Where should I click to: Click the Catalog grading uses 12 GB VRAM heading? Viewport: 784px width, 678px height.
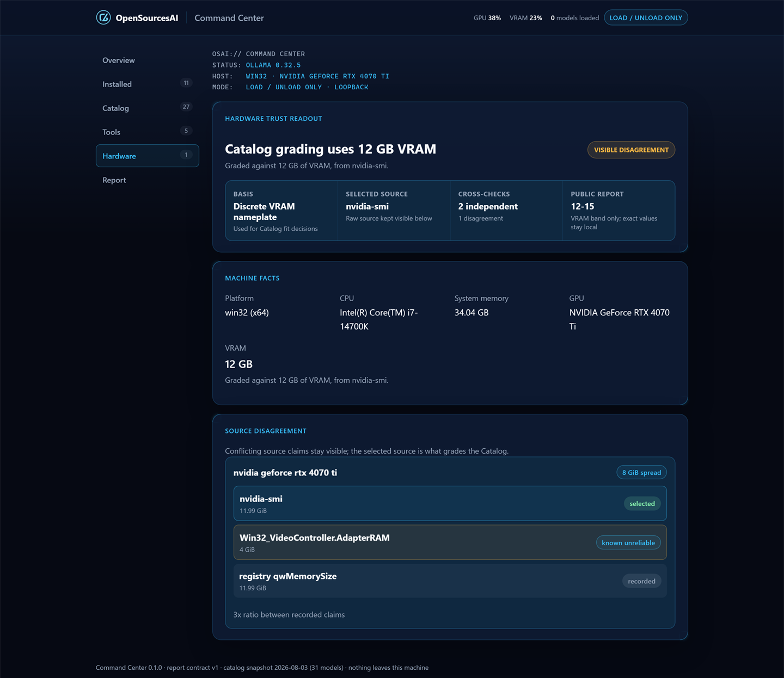click(330, 149)
